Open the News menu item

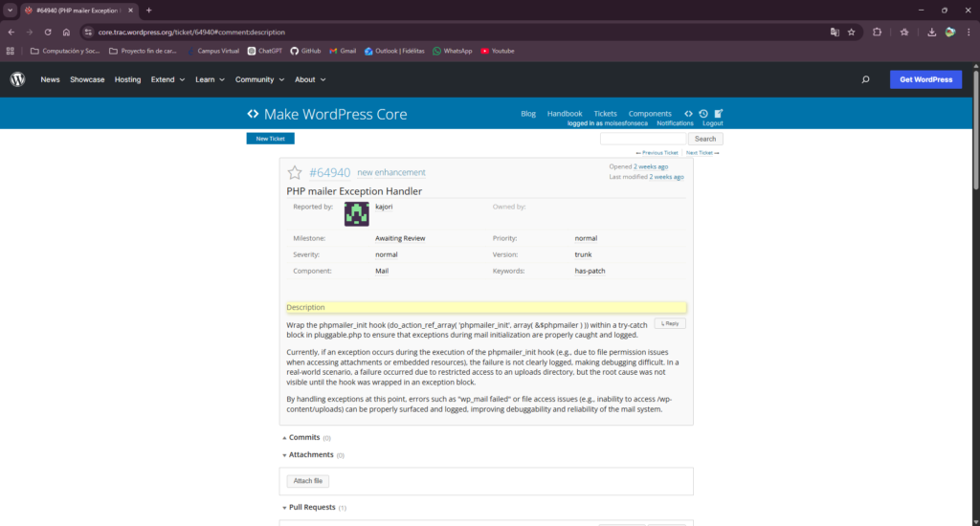(x=50, y=79)
